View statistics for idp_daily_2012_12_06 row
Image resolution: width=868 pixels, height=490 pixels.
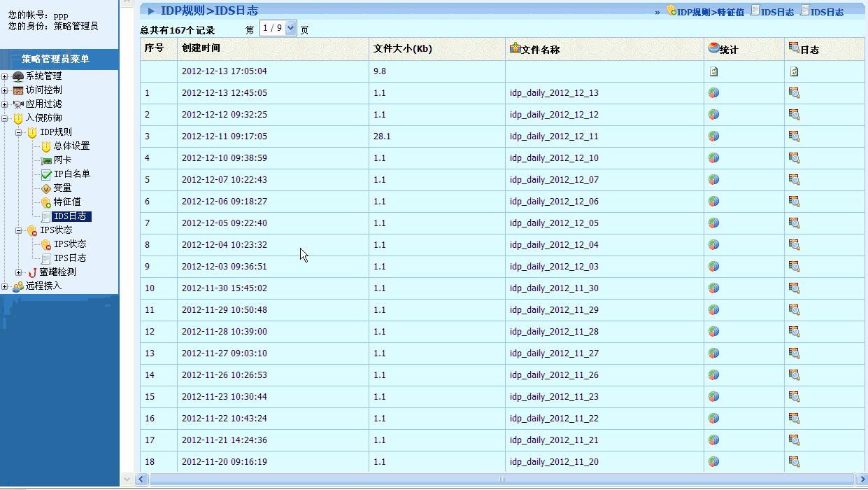(713, 202)
